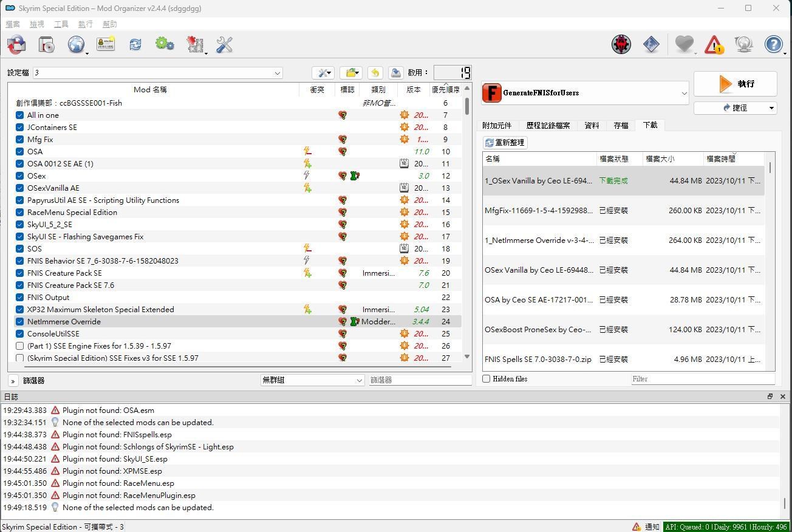This screenshot has height=532, width=792.
Task: Open the 檢視 menu
Action: pyautogui.click(x=37, y=24)
